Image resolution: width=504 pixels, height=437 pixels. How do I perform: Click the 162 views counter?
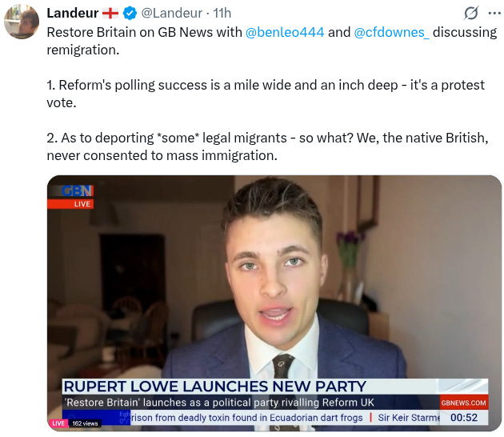click(x=85, y=423)
